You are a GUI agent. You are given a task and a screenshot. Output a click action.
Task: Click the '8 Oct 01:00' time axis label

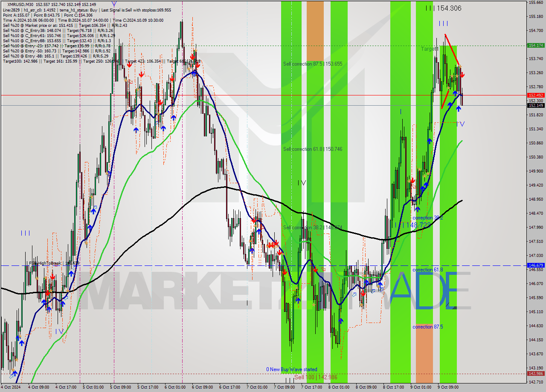coord(340,387)
